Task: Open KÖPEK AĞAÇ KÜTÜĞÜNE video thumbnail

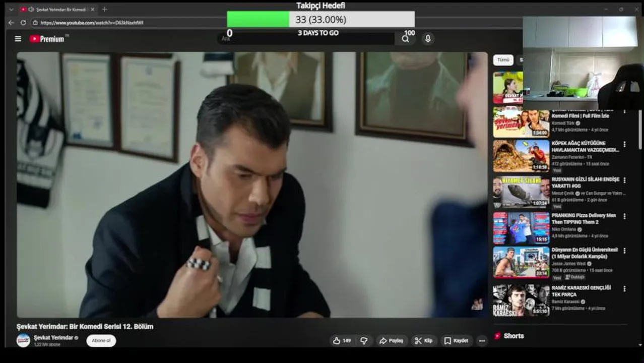Action: tap(521, 156)
